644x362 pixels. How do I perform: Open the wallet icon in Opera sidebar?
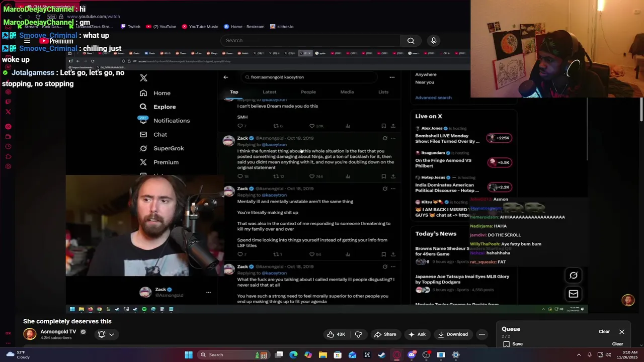[8, 137]
